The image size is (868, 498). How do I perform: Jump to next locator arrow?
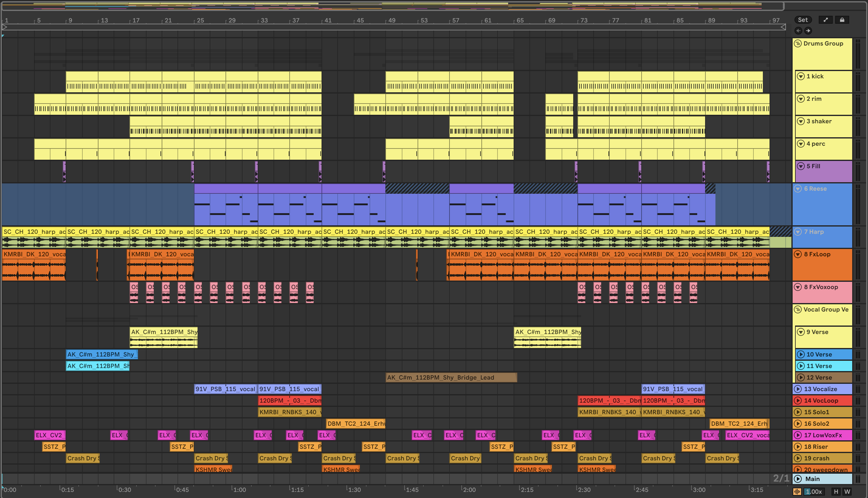pyautogui.click(x=808, y=31)
